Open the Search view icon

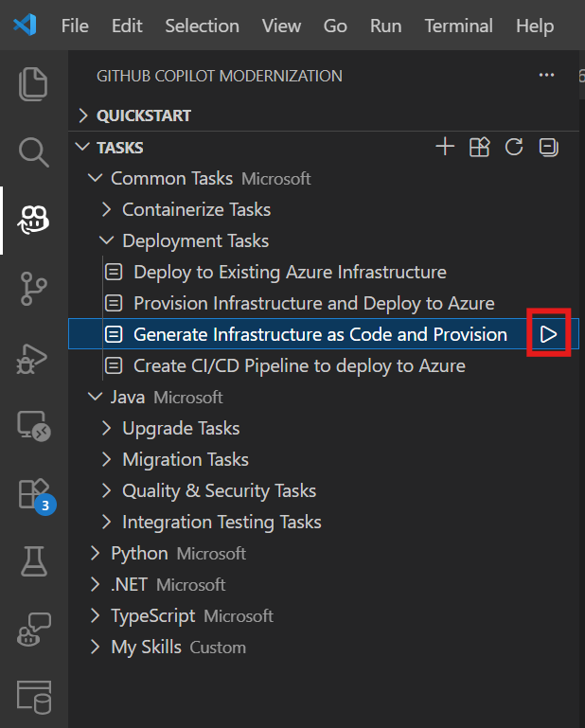pyautogui.click(x=33, y=151)
